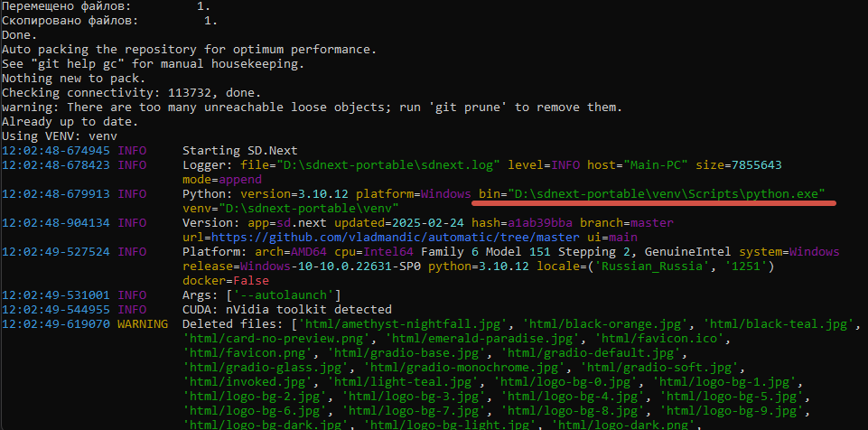Click the 'mode=append' entry
This screenshot has height=430, width=868.
222,179
